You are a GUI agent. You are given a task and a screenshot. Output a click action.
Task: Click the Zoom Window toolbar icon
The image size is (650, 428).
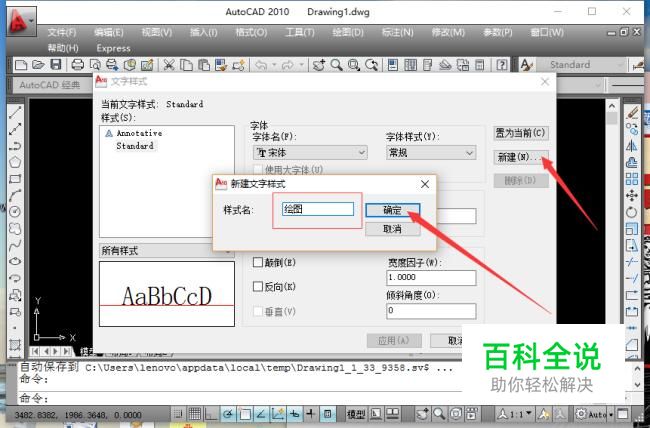point(354,65)
